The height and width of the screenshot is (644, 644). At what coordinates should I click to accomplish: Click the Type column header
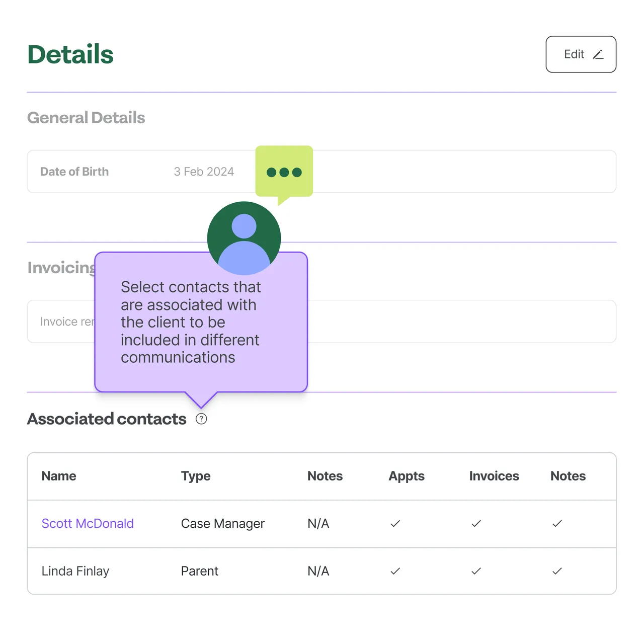pyautogui.click(x=196, y=476)
